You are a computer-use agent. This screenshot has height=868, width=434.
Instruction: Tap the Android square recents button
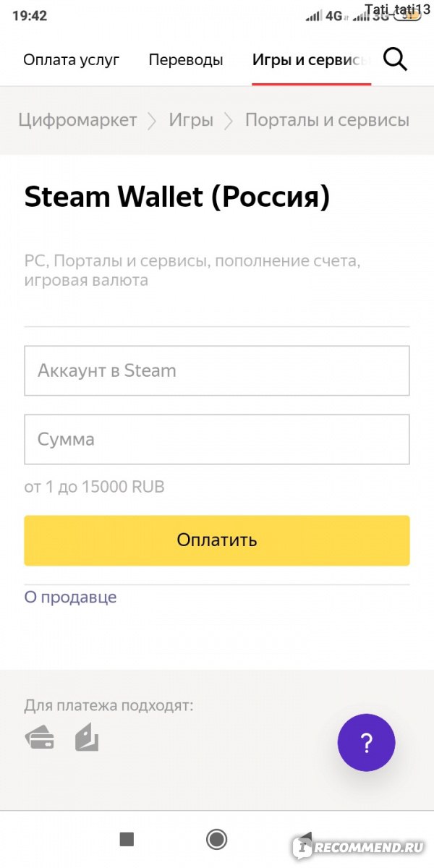pos(127,839)
